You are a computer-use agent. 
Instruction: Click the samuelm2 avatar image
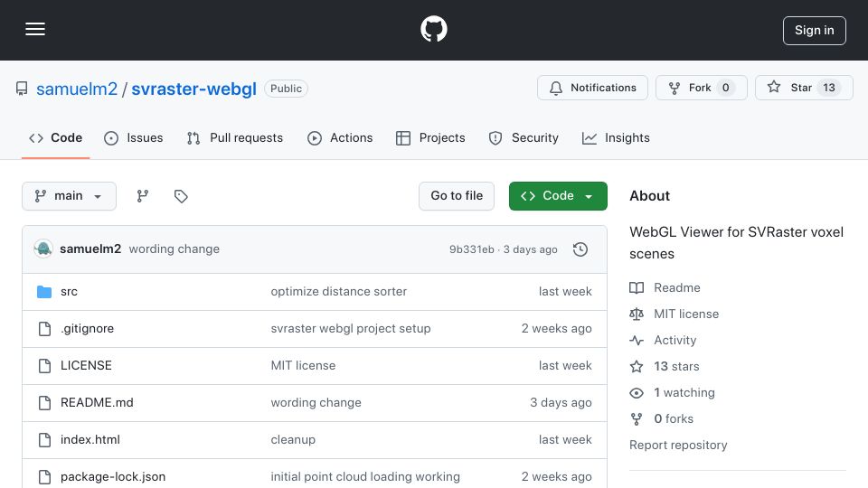43,249
